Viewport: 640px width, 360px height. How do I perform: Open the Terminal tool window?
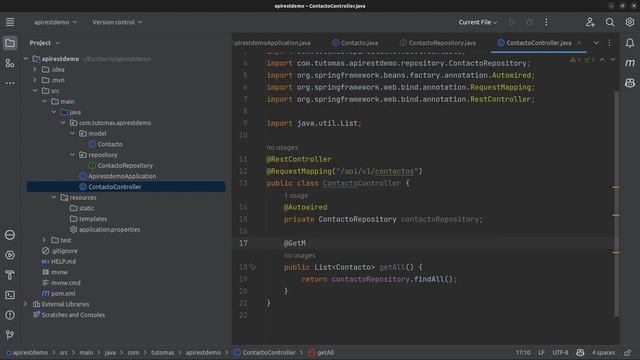point(10,295)
